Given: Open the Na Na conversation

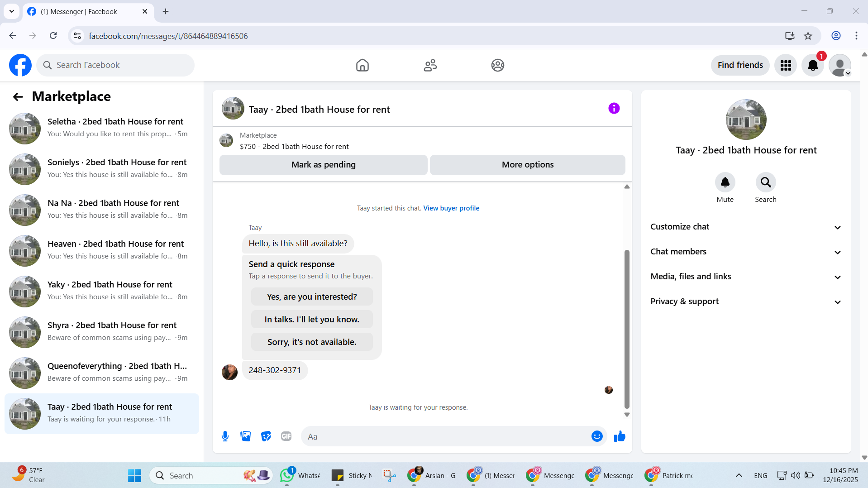Looking at the screenshot, I should (x=102, y=210).
